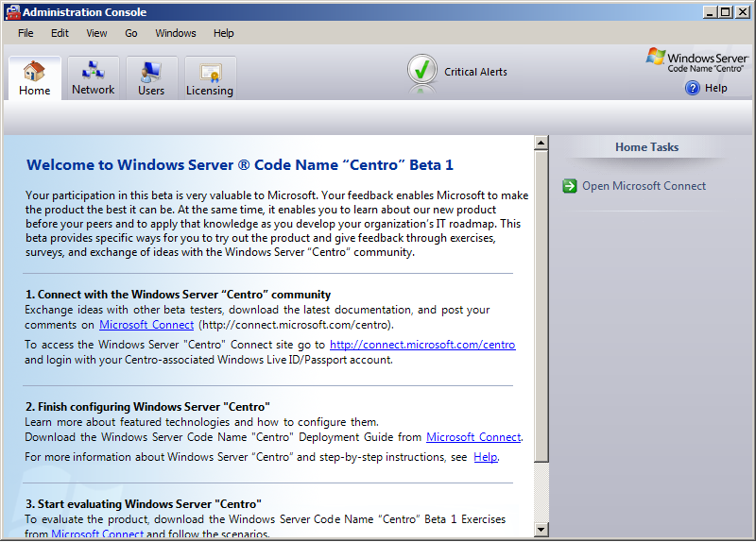This screenshot has width=756, height=542.
Task: Open the View menu
Action: [x=96, y=33]
